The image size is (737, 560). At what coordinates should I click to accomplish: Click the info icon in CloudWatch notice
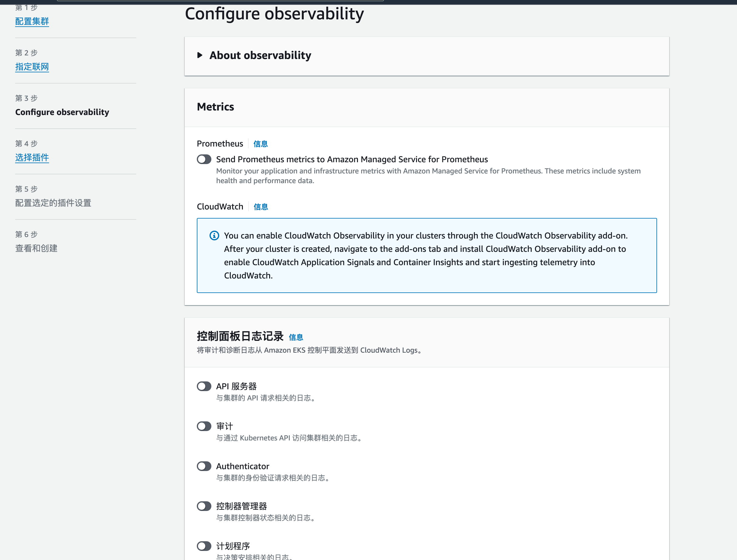(x=214, y=236)
